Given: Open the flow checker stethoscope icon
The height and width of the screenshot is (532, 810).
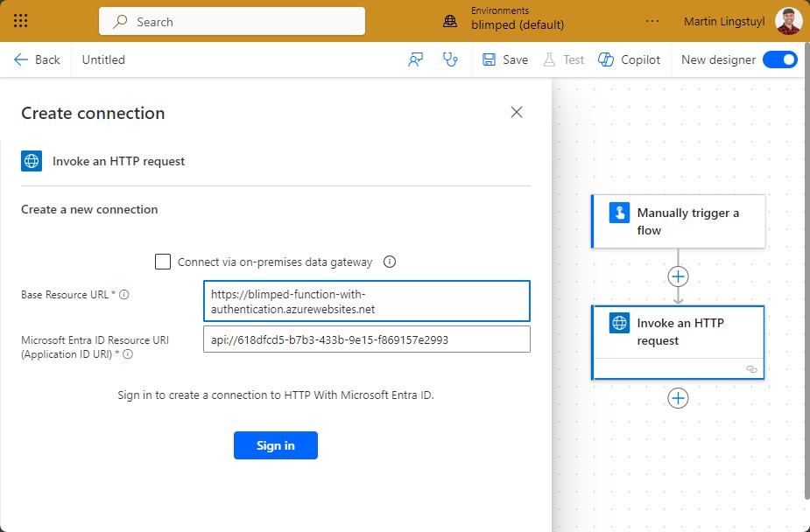Looking at the screenshot, I should 450,59.
